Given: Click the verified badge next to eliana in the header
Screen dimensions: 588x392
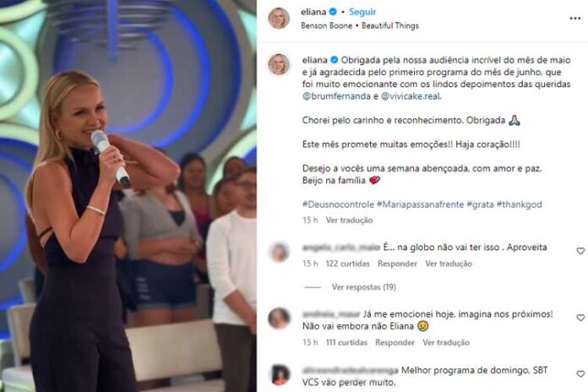Looking at the screenshot, I should coord(333,12).
